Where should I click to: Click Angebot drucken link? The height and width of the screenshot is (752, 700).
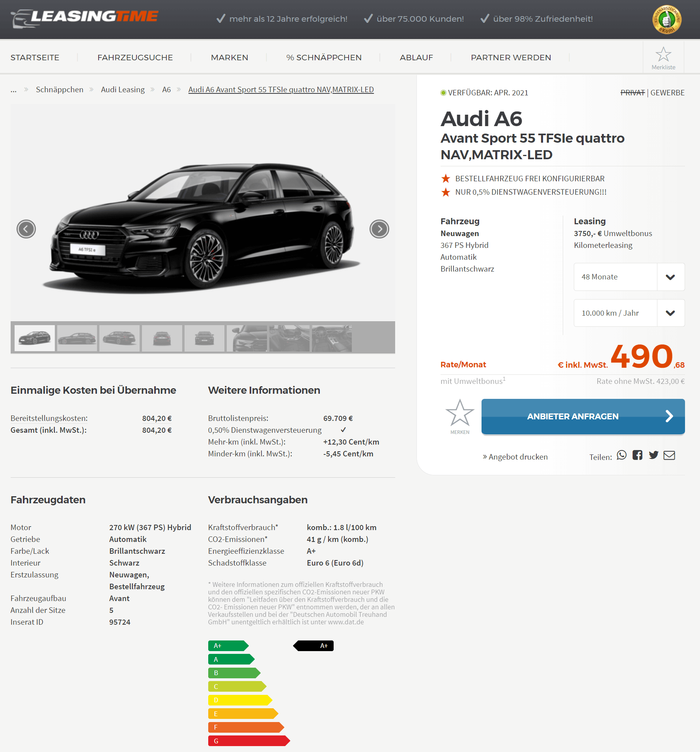(515, 457)
